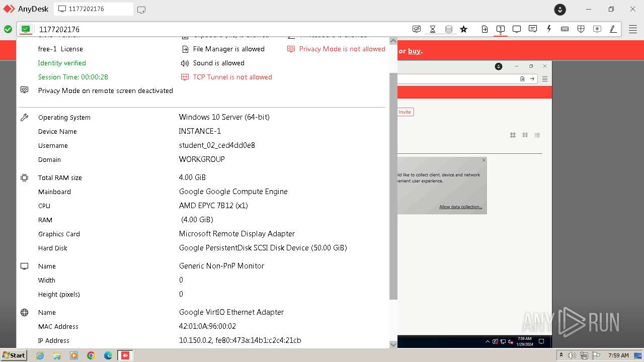Click the MAC address value 42:01:0A:96:00:02
The image size is (644, 362).
[x=207, y=326]
